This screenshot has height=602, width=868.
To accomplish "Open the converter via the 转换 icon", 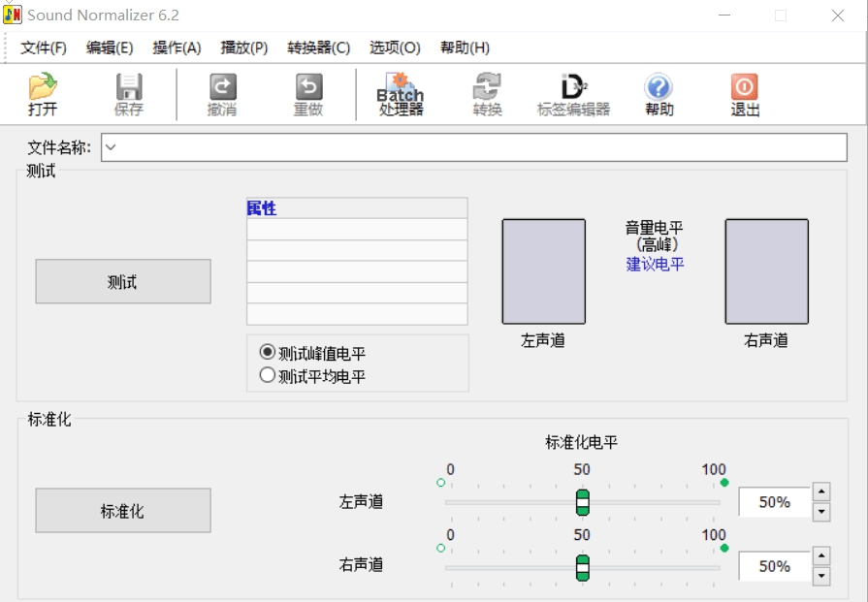I will pos(486,94).
